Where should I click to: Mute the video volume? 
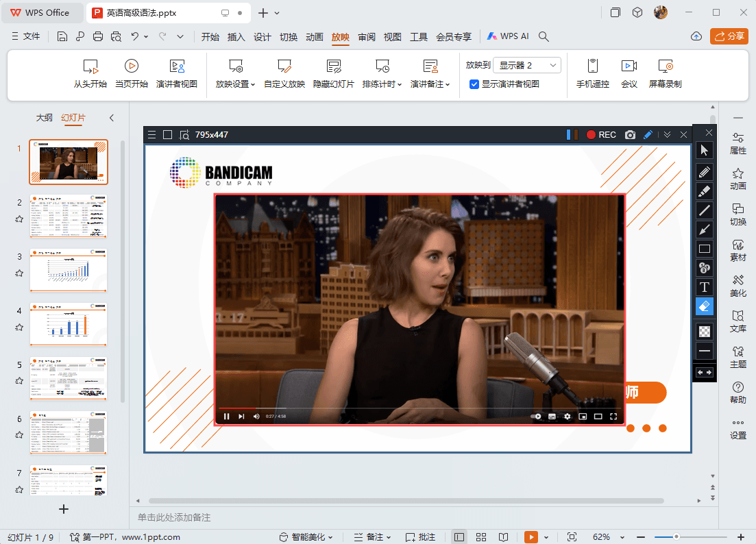point(256,417)
